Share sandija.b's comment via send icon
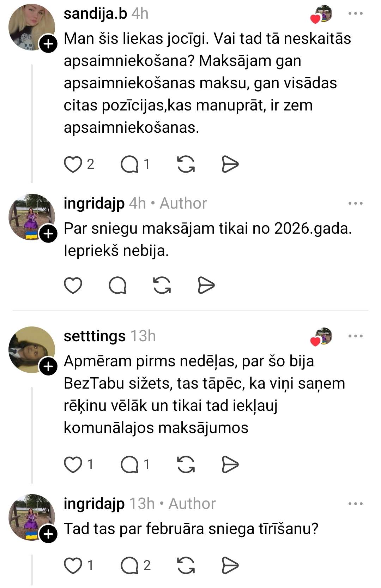381x588 pixels. coord(230,164)
